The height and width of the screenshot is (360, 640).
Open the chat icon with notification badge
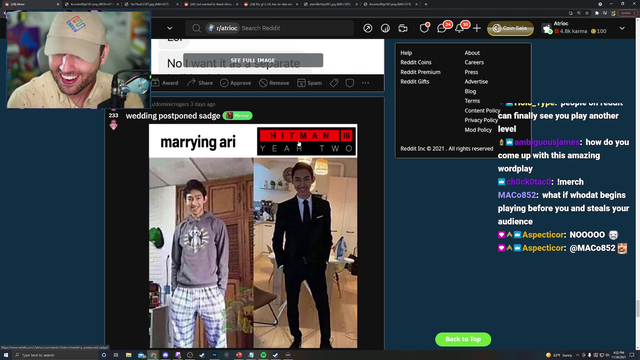442,28
